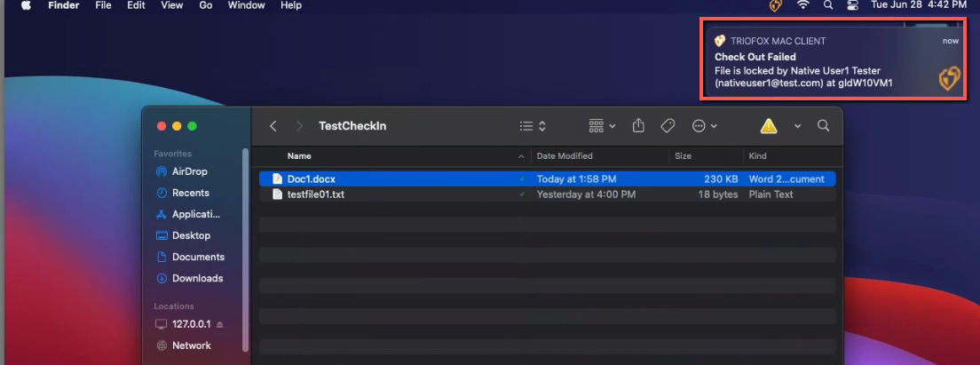This screenshot has height=365, width=980.
Task: Open the Help menu
Action: pos(291,5)
